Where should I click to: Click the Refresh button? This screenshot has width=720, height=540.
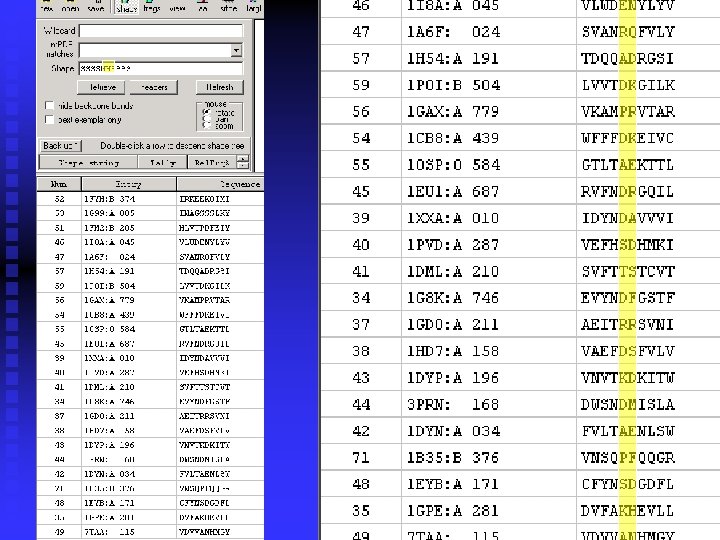tap(219, 87)
